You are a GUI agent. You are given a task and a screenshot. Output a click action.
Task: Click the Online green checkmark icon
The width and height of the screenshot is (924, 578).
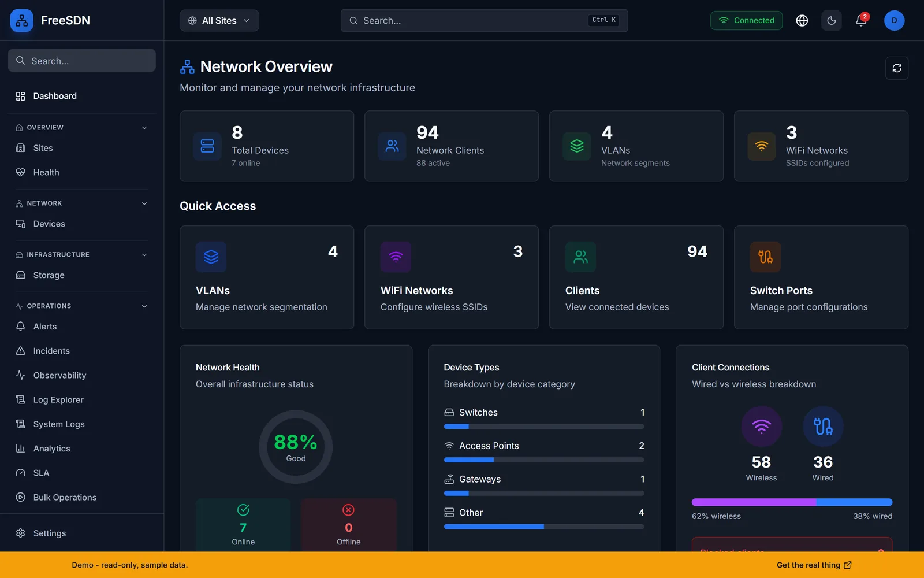pos(243,510)
